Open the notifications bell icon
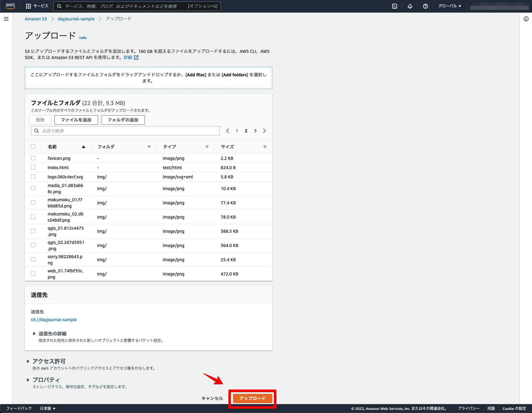The width and height of the screenshot is (532, 413). pos(410,6)
